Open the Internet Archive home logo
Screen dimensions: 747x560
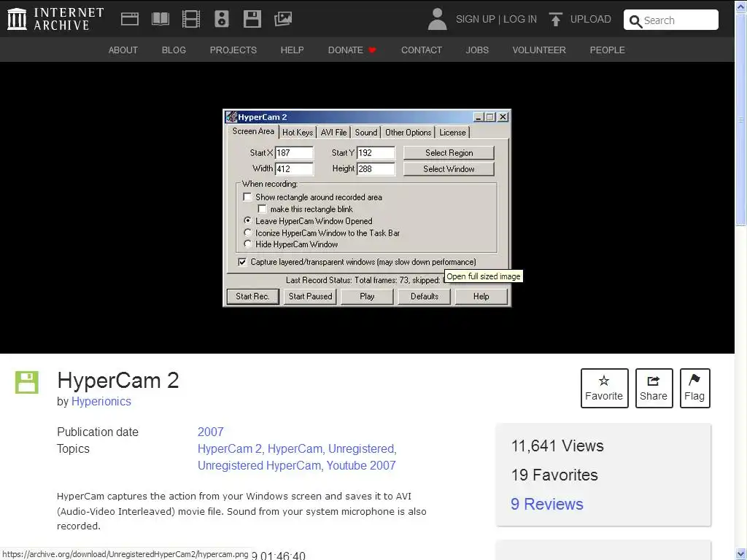55,19
